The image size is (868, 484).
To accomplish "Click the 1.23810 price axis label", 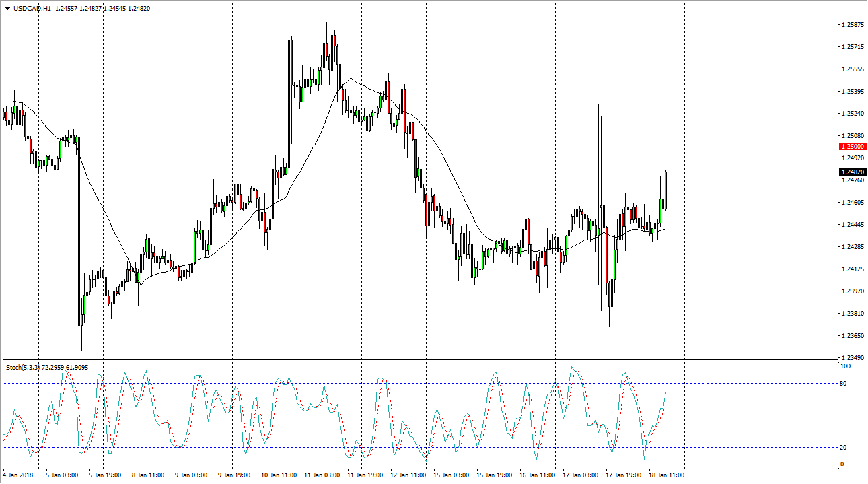I will coord(852,314).
